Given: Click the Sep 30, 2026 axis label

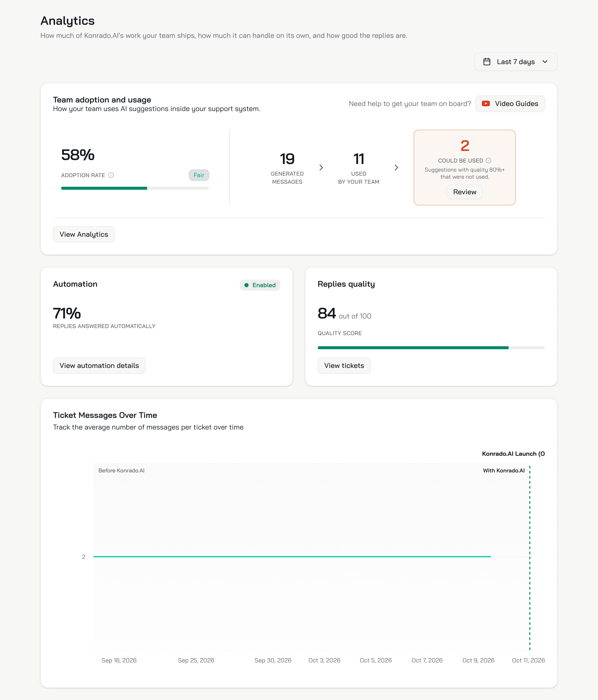Looking at the screenshot, I should [x=273, y=660].
